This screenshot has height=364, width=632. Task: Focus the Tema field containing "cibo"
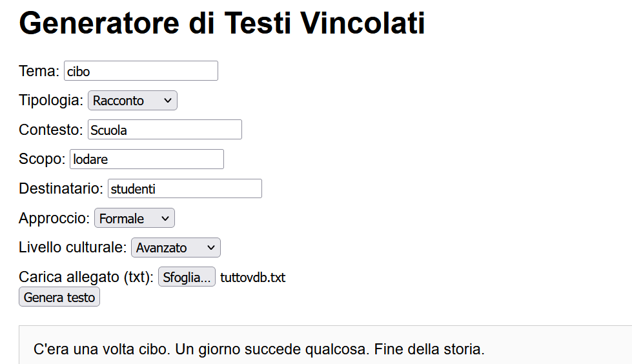141,71
